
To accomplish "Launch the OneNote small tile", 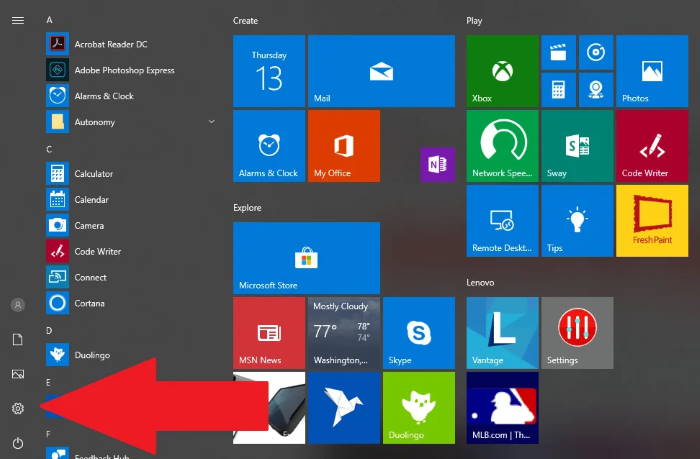I will (438, 165).
